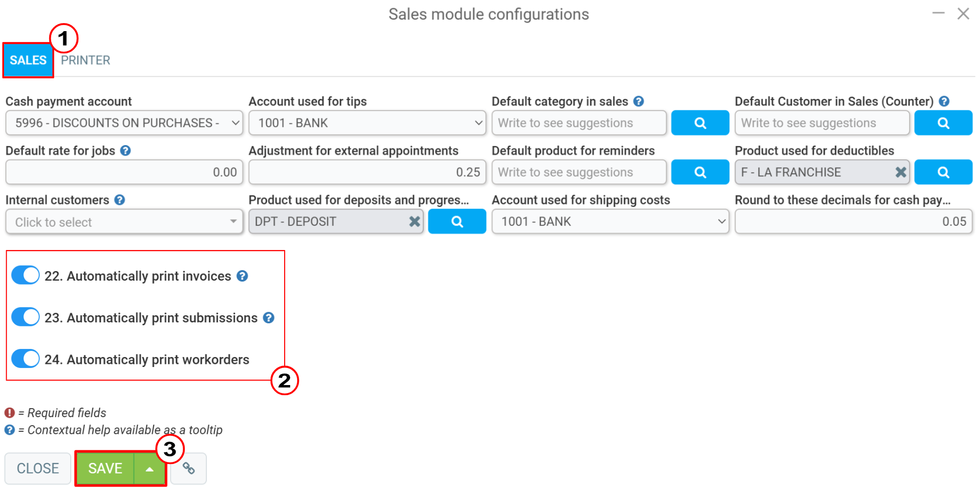Open the cash payment account dropdown
This screenshot has height=490, width=980.
(124, 123)
